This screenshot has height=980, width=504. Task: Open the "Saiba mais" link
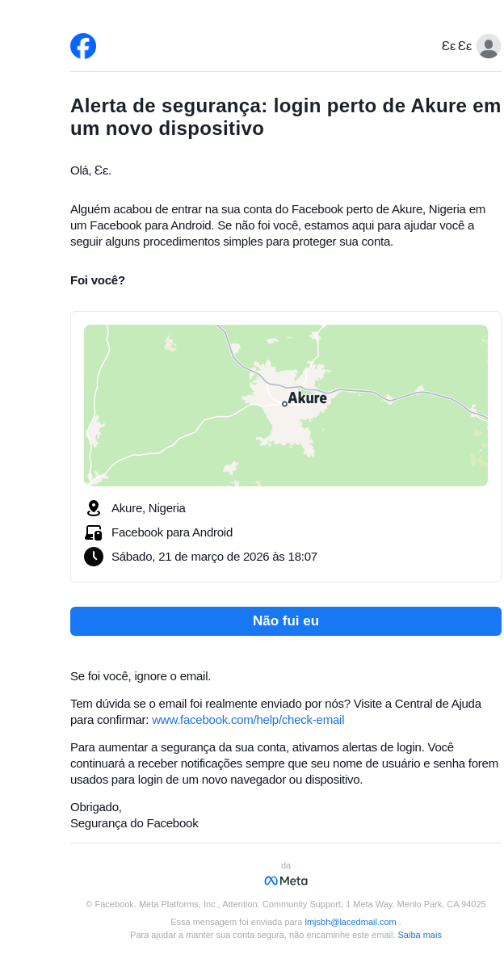tap(419, 935)
